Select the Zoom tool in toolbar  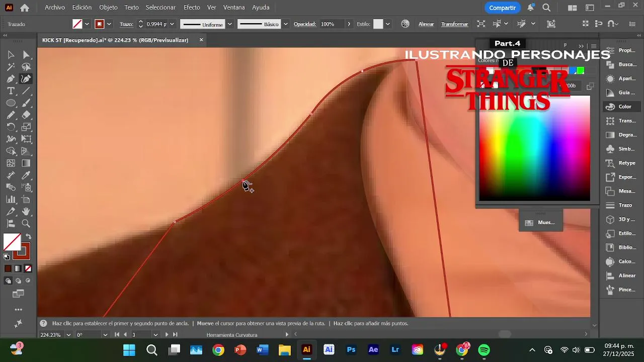click(26, 224)
